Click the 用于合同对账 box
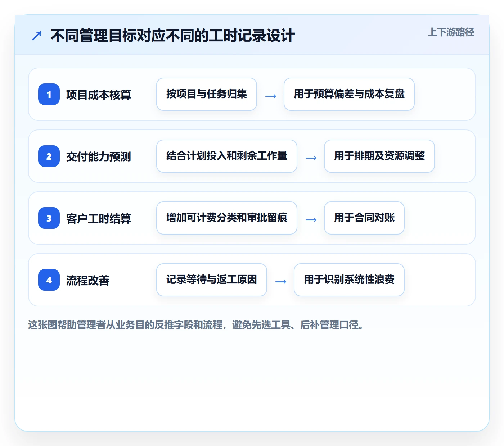Screen dimensions: 504x446 click(364, 218)
